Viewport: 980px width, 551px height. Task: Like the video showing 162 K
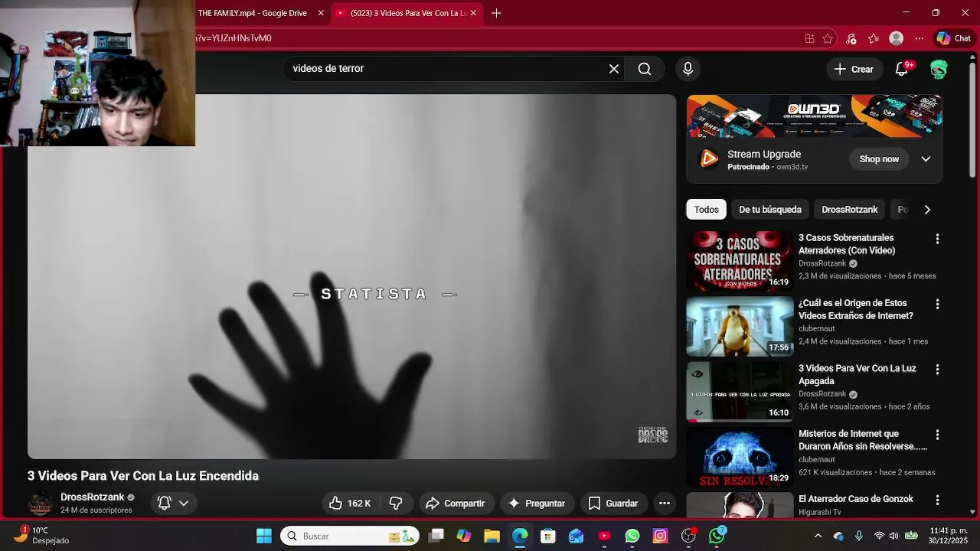click(x=350, y=503)
